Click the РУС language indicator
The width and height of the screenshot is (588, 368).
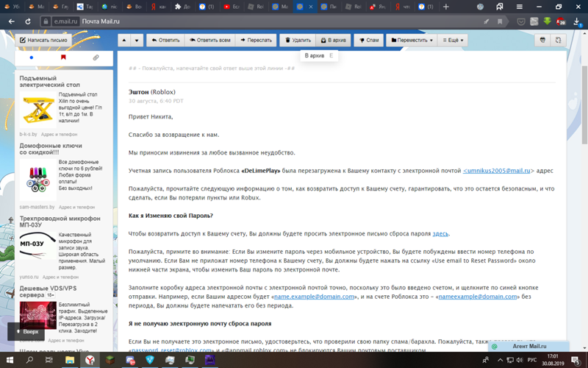click(531, 360)
